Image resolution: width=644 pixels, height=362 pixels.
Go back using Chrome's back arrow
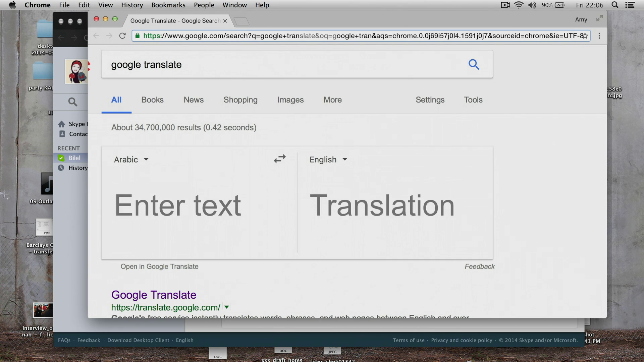pyautogui.click(x=96, y=36)
